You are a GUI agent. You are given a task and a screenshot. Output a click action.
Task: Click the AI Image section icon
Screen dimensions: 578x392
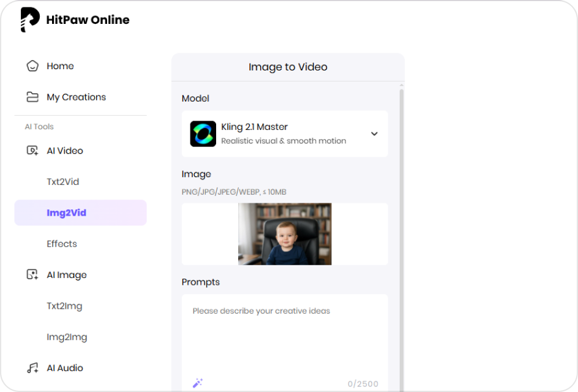pos(32,275)
